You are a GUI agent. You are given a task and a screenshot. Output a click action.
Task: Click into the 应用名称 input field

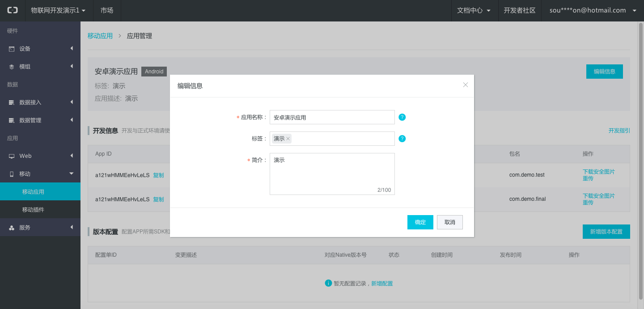[332, 117]
